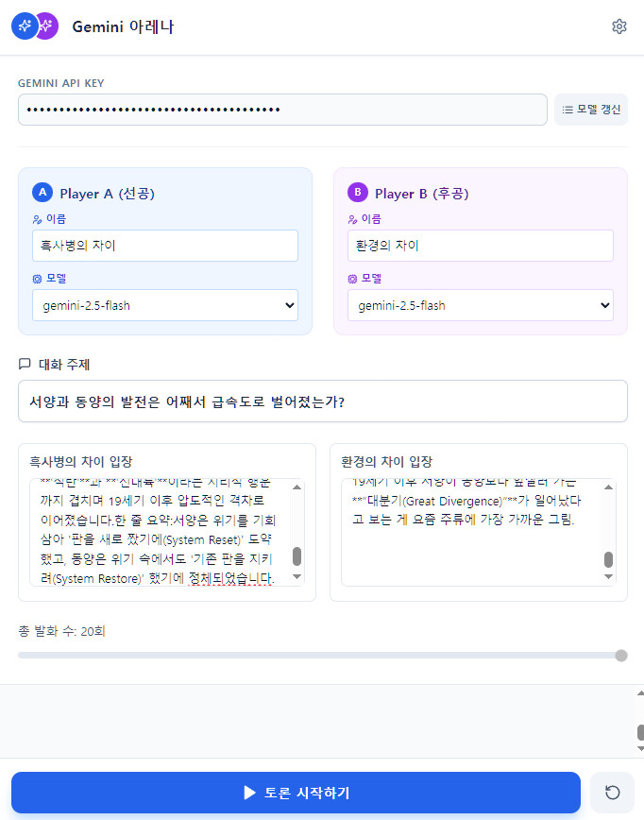This screenshot has width=644, height=820.
Task: Click scrollbar thumb in 환경 stance box
Action: (608, 559)
